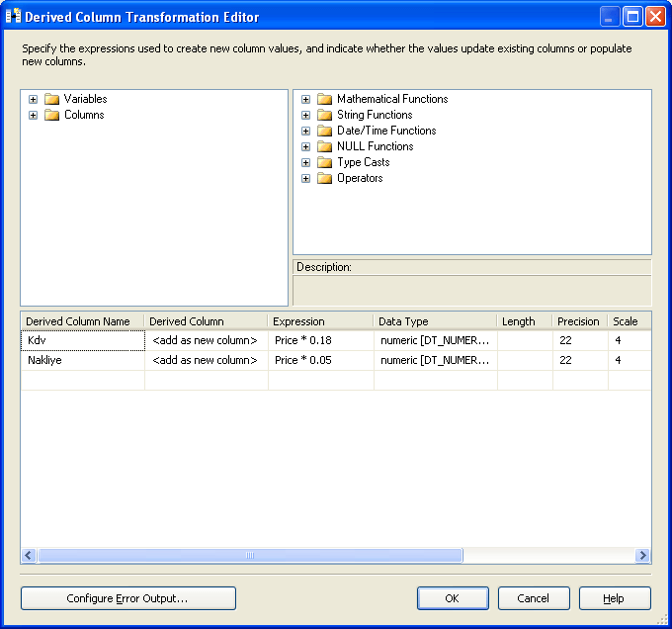This screenshot has width=672, height=629.
Task: Select the Columns tree label
Action: [x=84, y=115]
